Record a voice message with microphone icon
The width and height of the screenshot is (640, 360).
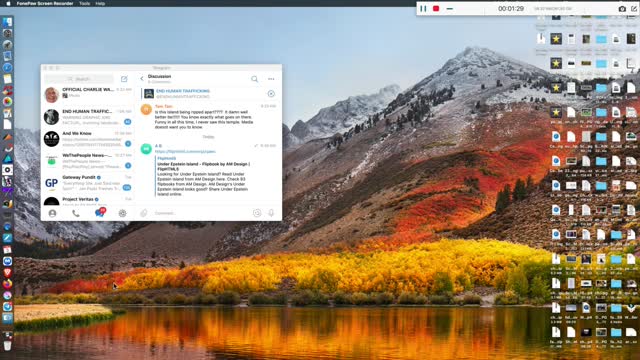tap(271, 213)
